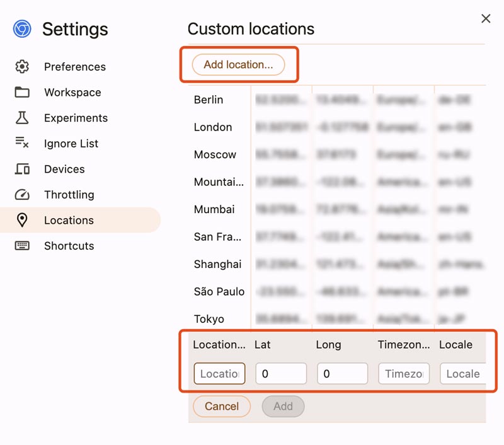
Task: Click the Locale column label
Action: tap(455, 345)
